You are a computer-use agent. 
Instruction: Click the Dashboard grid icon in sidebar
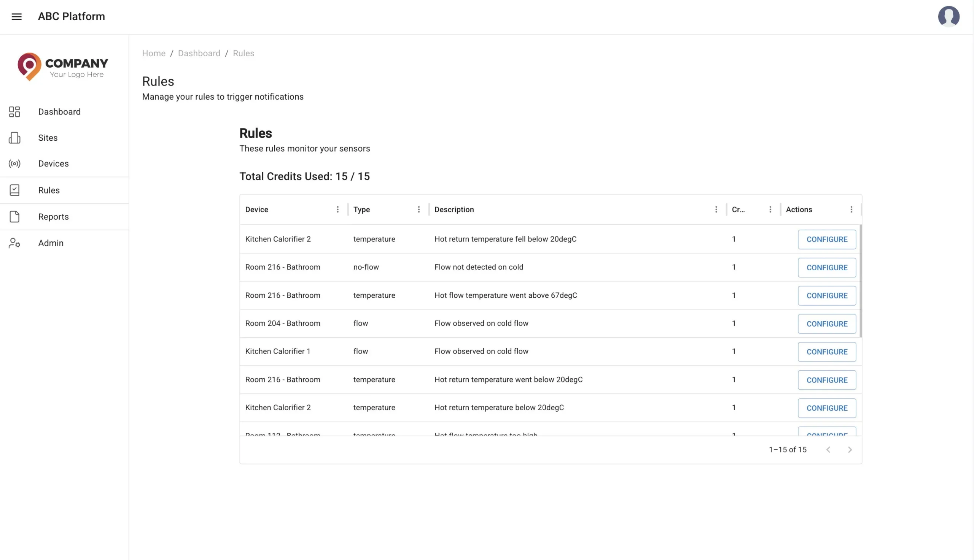[x=14, y=111]
